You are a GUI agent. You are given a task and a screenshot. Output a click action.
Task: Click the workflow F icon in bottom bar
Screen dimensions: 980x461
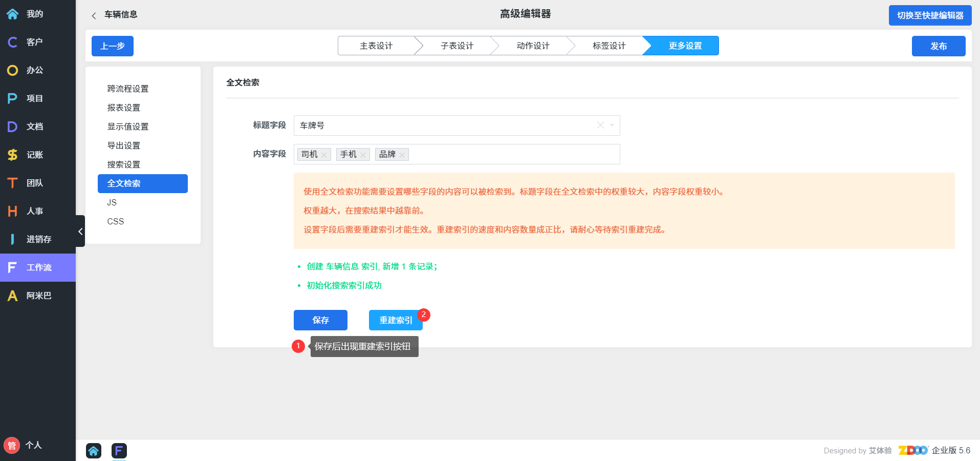(x=119, y=451)
